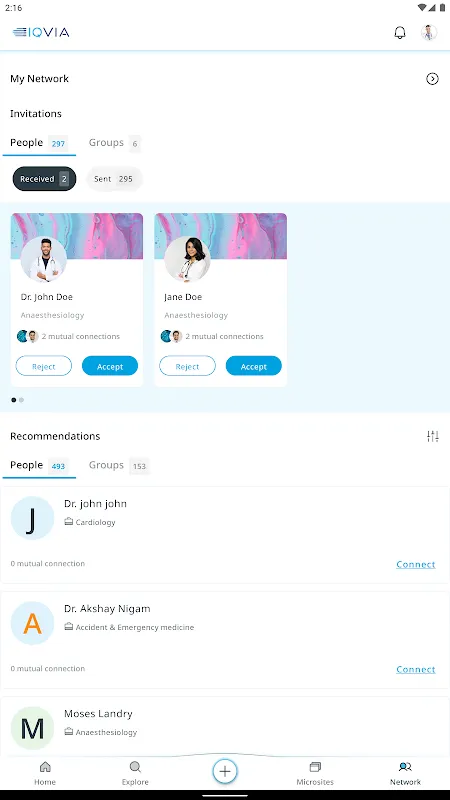
Task: Accept Dr. John Doe's invitation
Action: click(x=110, y=366)
